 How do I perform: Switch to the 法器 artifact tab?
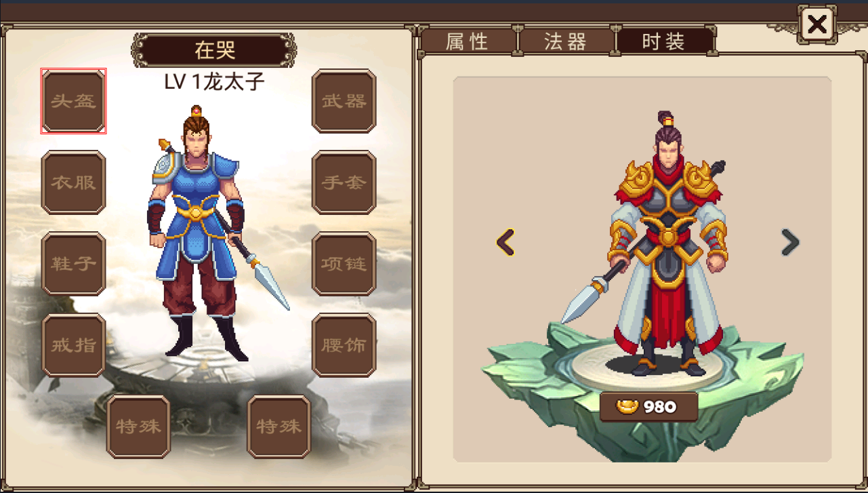tap(566, 41)
